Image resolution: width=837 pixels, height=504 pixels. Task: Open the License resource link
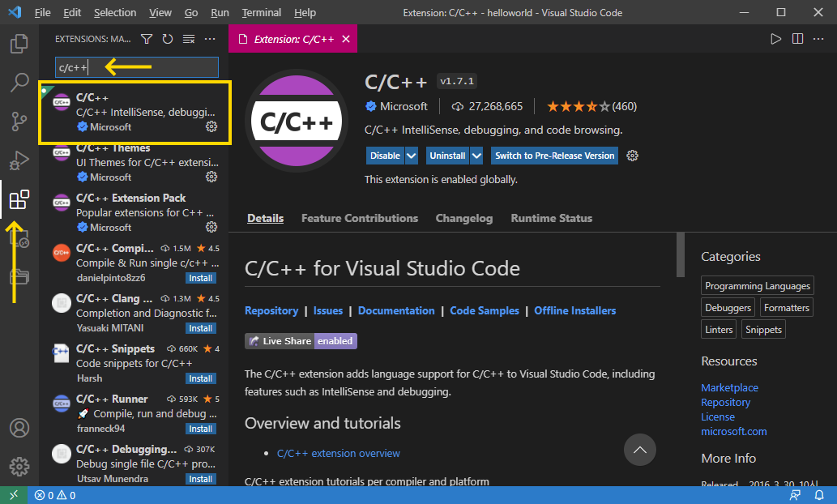717,416
